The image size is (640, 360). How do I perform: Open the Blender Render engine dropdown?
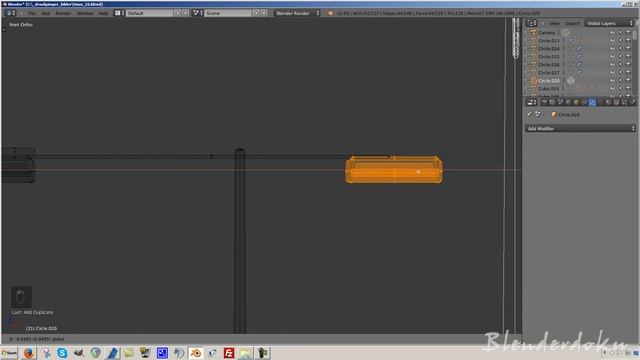coord(297,13)
